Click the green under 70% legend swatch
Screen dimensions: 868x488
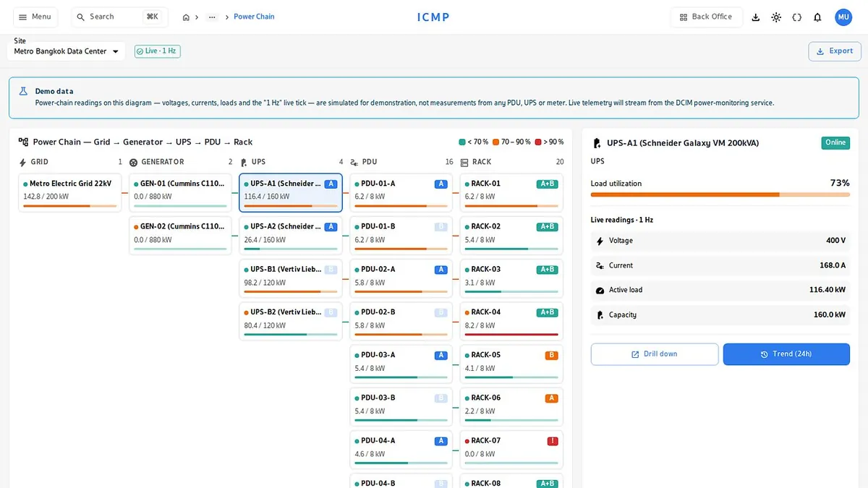[x=462, y=142]
